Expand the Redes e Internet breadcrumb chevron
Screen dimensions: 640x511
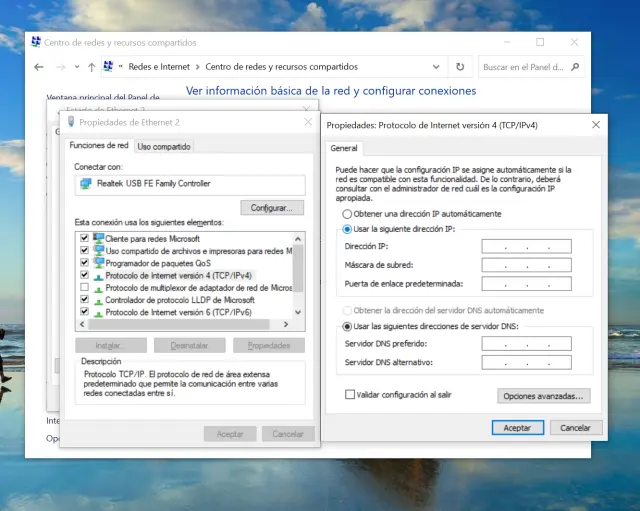196,67
